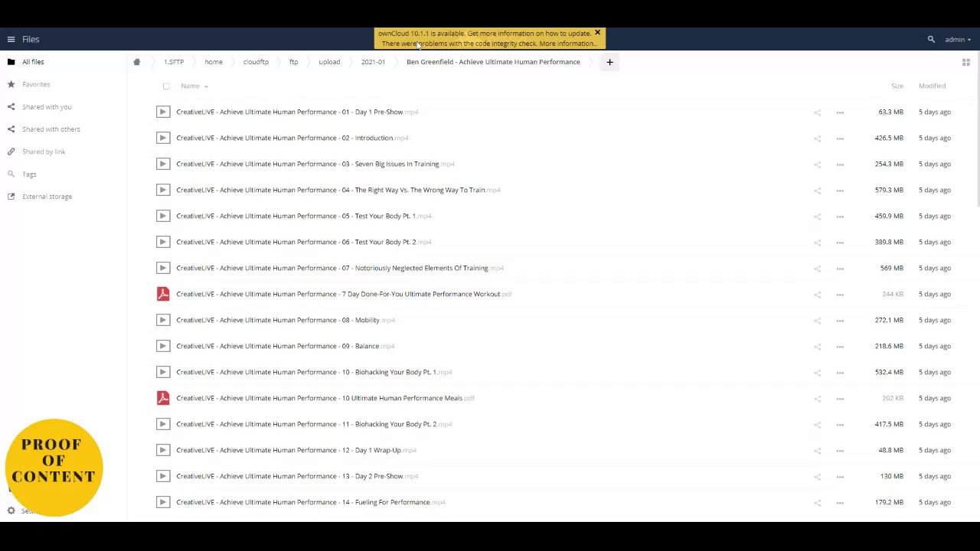
Task: Open 01 - Day 1 Pre-Show video file
Action: point(297,112)
